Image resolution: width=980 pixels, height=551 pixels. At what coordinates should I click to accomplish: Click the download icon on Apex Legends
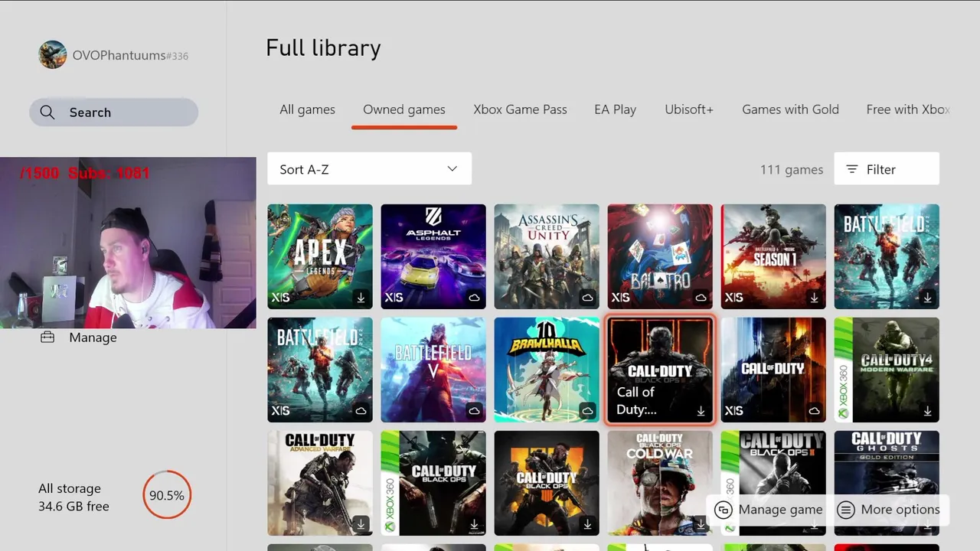pyautogui.click(x=361, y=297)
